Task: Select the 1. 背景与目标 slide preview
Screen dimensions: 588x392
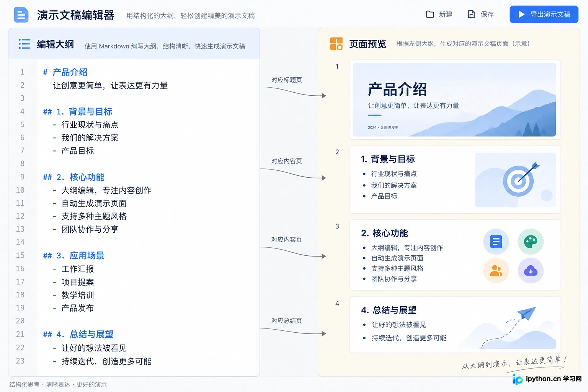Action: pyautogui.click(x=455, y=179)
